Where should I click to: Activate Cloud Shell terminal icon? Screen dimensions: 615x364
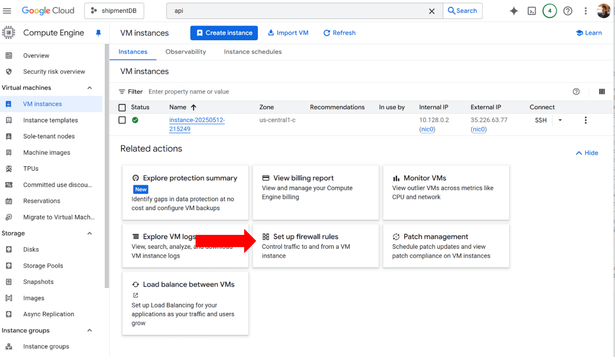(531, 11)
